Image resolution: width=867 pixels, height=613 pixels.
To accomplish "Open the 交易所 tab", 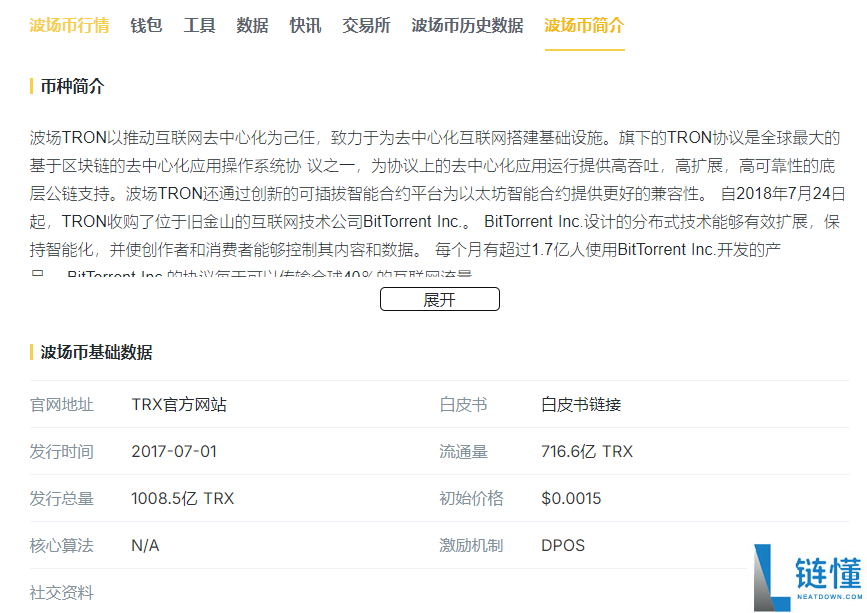I will coord(366,25).
